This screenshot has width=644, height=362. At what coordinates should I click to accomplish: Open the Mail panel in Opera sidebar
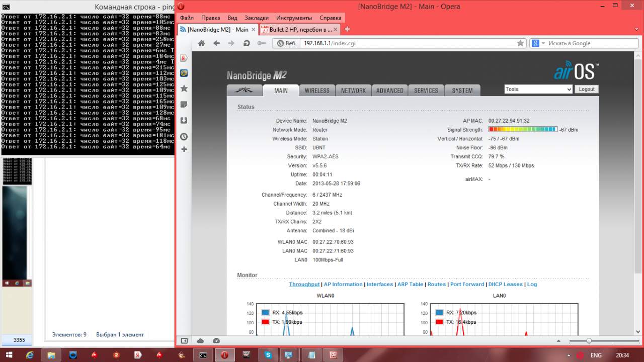pos(184,73)
